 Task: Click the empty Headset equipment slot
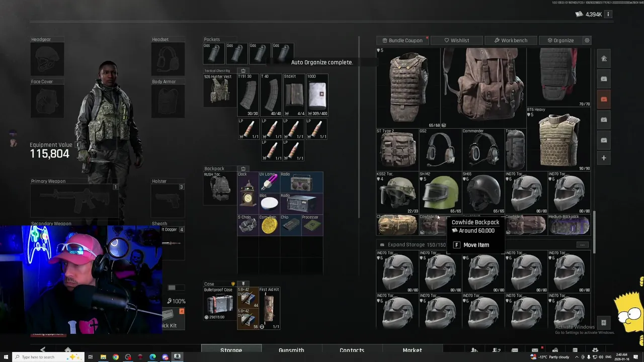168,59
